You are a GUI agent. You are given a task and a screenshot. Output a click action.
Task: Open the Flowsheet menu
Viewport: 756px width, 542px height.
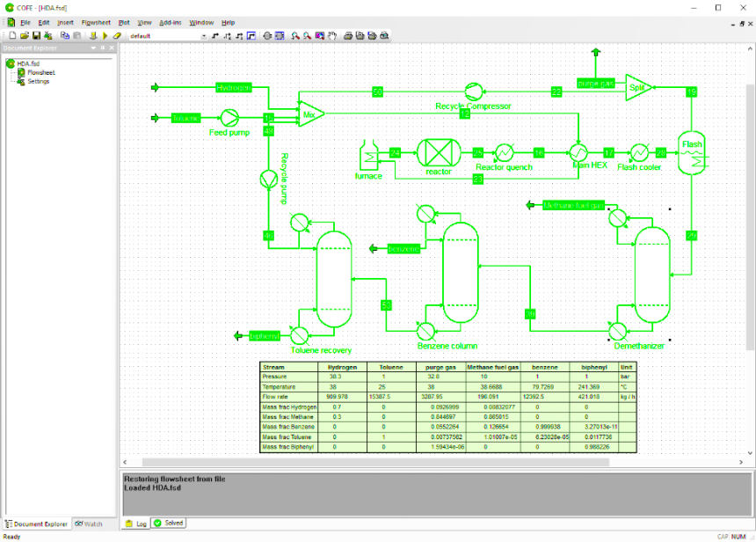(96, 23)
